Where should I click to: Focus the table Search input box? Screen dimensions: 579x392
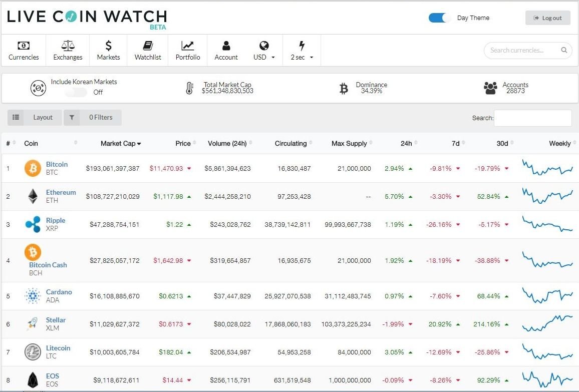(x=532, y=118)
